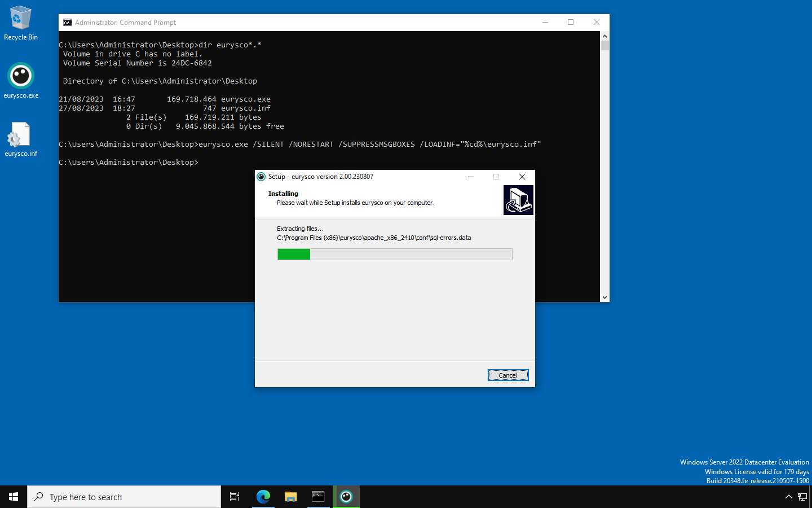
Task: Open the Recycle Bin desktop icon
Action: (21, 23)
